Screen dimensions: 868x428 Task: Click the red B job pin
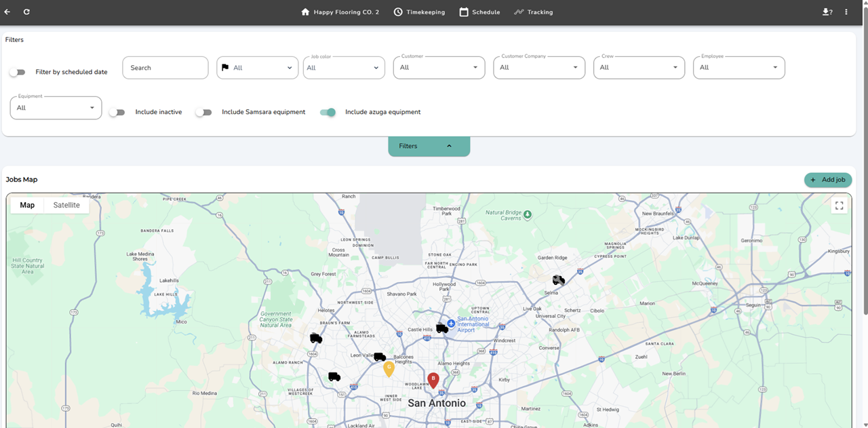[433, 381]
